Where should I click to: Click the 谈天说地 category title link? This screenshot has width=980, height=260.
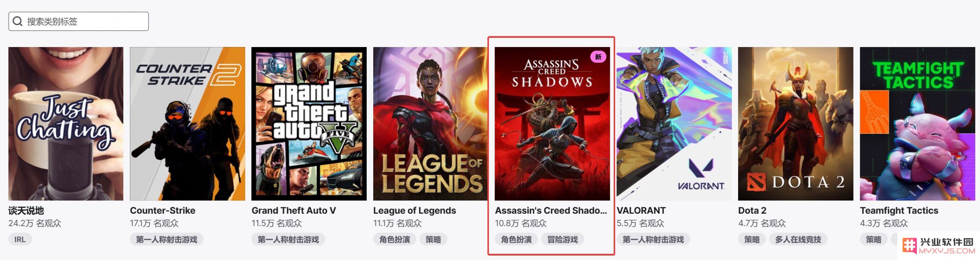point(26,211)
